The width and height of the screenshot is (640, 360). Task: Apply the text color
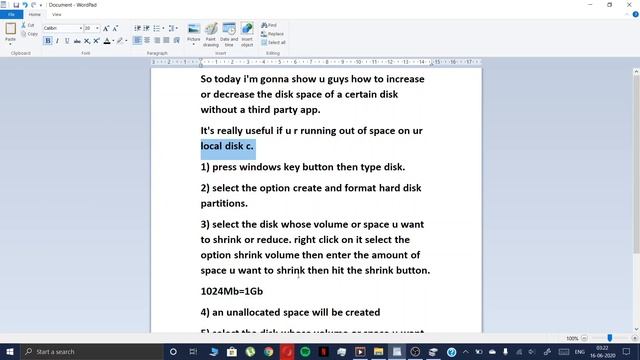[107, 41]
